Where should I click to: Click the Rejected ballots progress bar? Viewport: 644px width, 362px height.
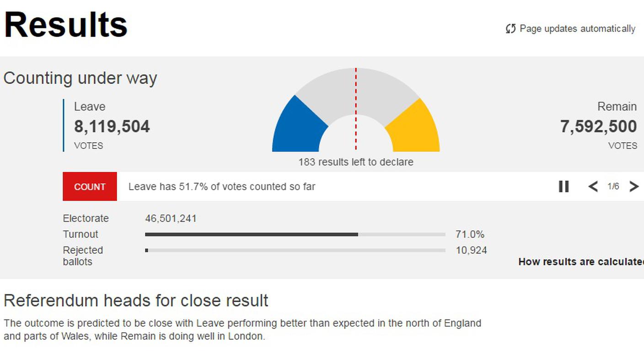point(295,250)
